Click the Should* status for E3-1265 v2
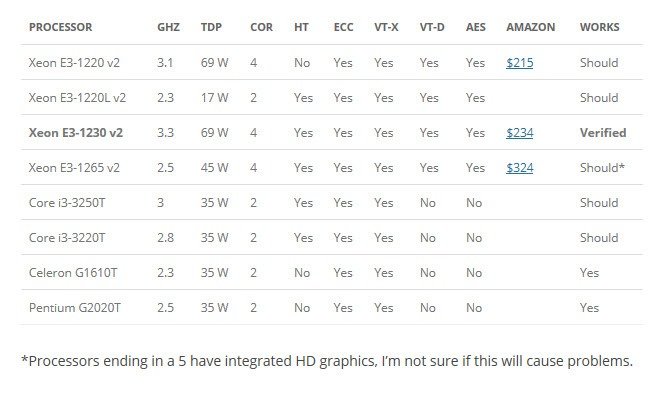Image resolution: width=664 pixels, height=397 pixels. 602,168
